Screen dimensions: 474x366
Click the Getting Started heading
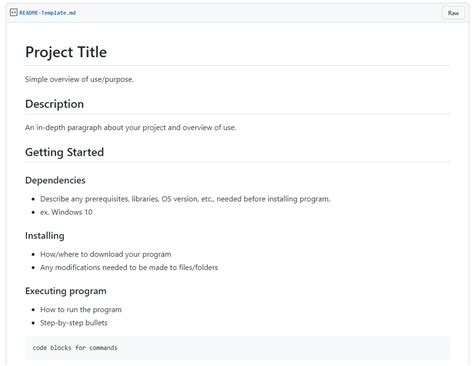(x=64, y=152)
